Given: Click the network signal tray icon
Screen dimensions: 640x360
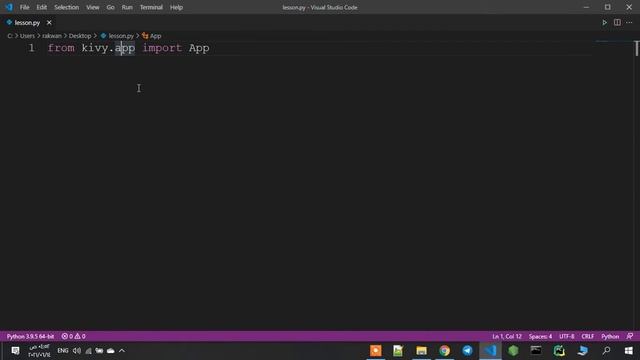Looking at the screenshot, I should tap(88, 351).
